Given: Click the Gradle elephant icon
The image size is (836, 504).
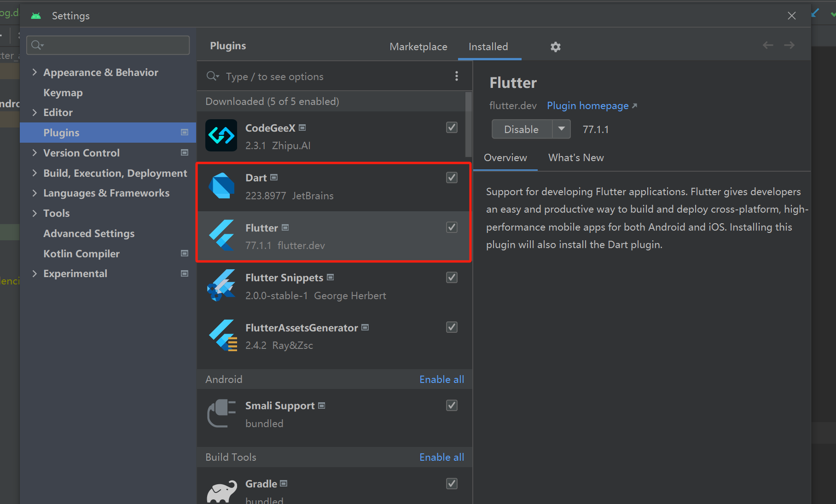Looking at the screenshot, I should (222, 492).
